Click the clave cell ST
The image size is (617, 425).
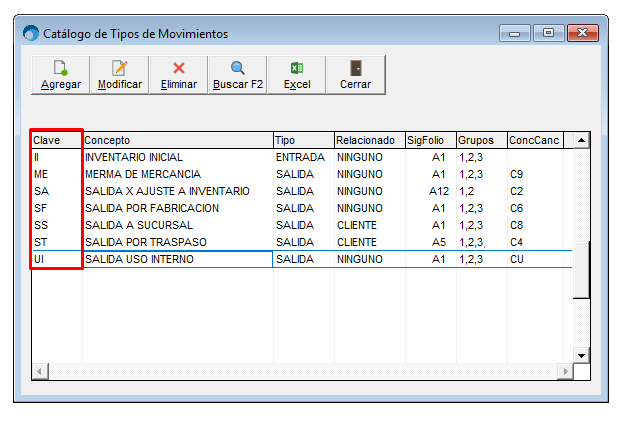pyautogui.click(x=57, y=242)
